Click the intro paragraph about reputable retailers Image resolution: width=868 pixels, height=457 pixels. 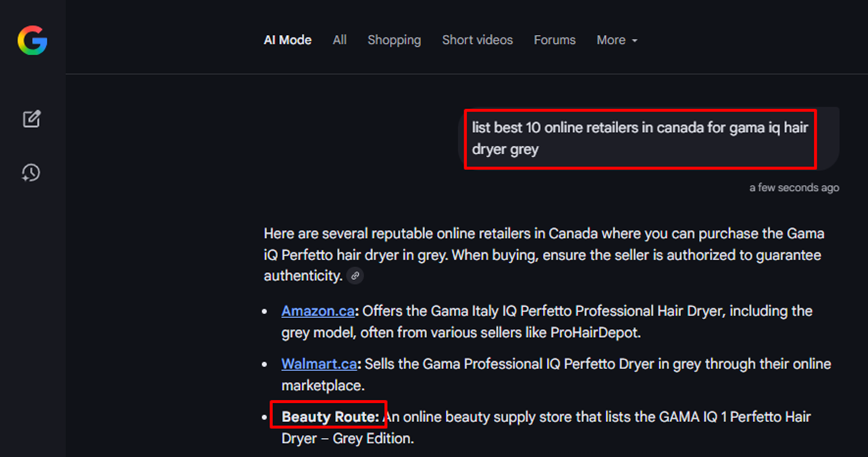543,254
